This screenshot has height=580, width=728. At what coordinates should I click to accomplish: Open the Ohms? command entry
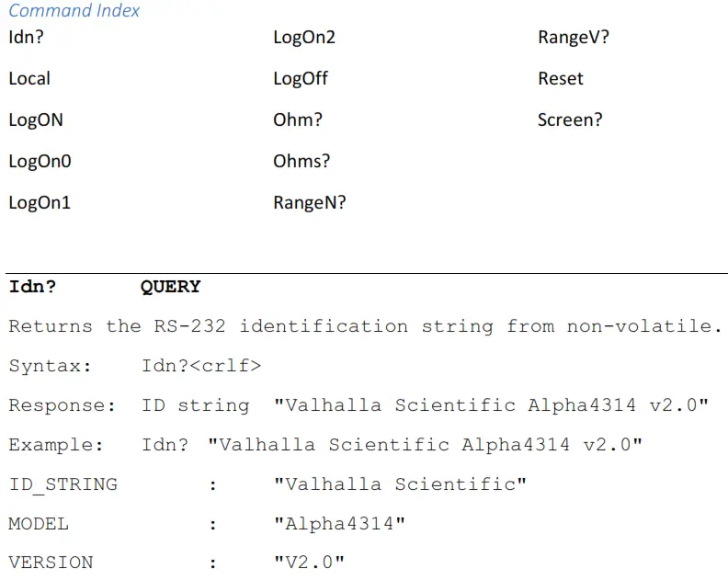pos(301,162)
